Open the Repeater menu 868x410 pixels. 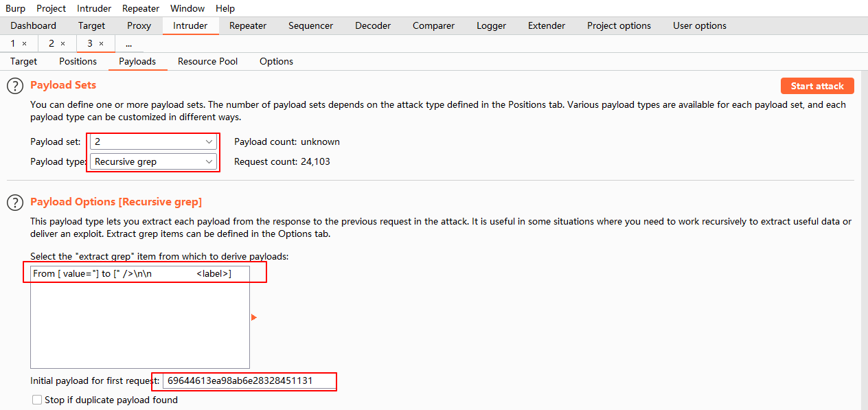(141, 8)
